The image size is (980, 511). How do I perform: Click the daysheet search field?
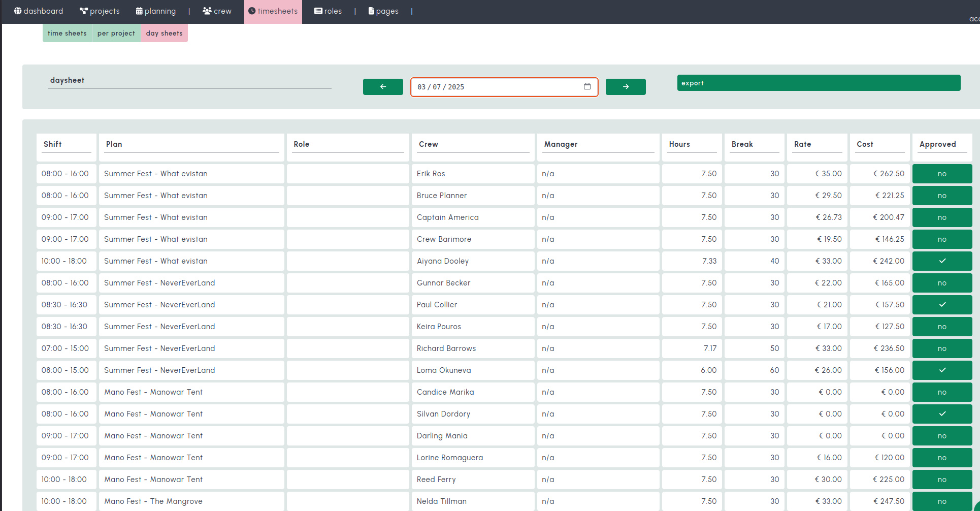(189, 80)
